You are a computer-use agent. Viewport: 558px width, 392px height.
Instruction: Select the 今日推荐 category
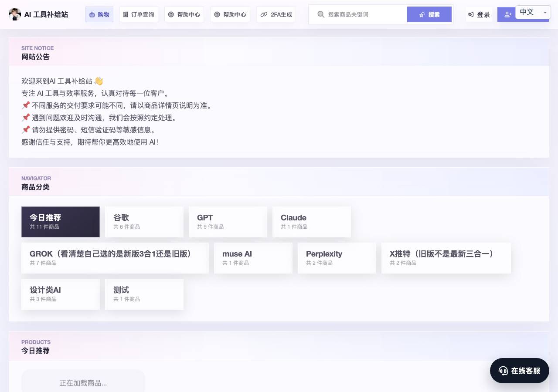(61, 222)
